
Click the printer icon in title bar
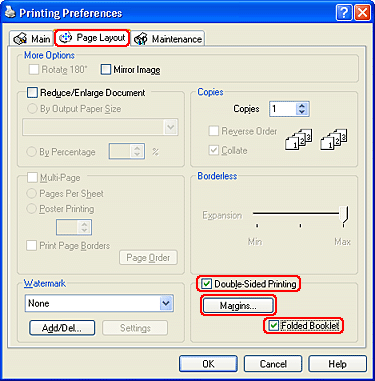(x=10, y=12)
